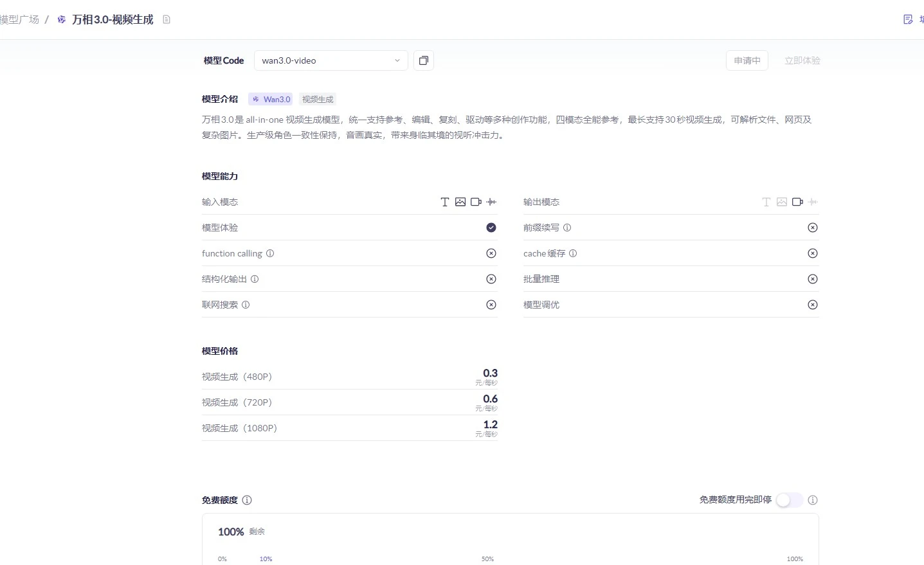The image size is (924, 565).
Task: Click the 10% mark on the quota scale
Action: coord(266,559)
